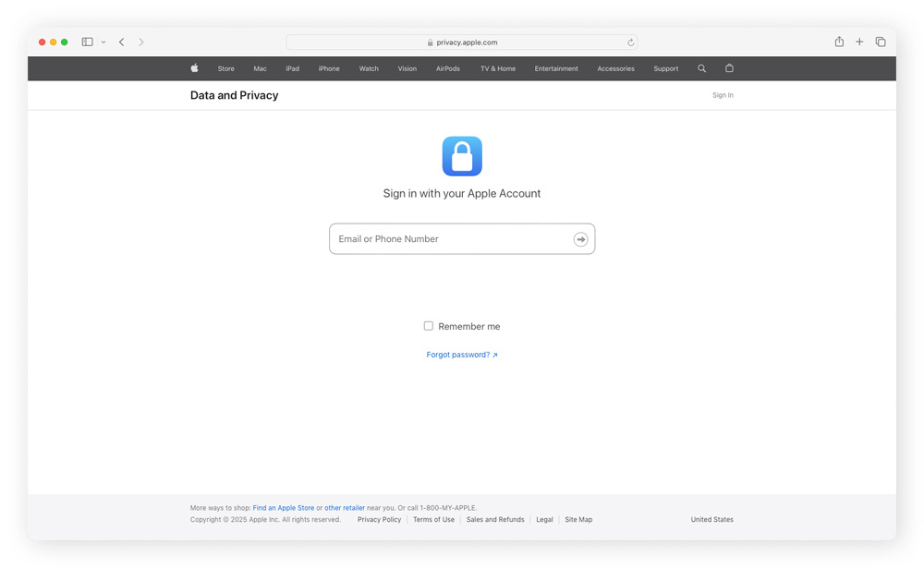This screenshot has height=568, width=924.
Task: Click the blue lock privacy icon
Action: point(462,156)
